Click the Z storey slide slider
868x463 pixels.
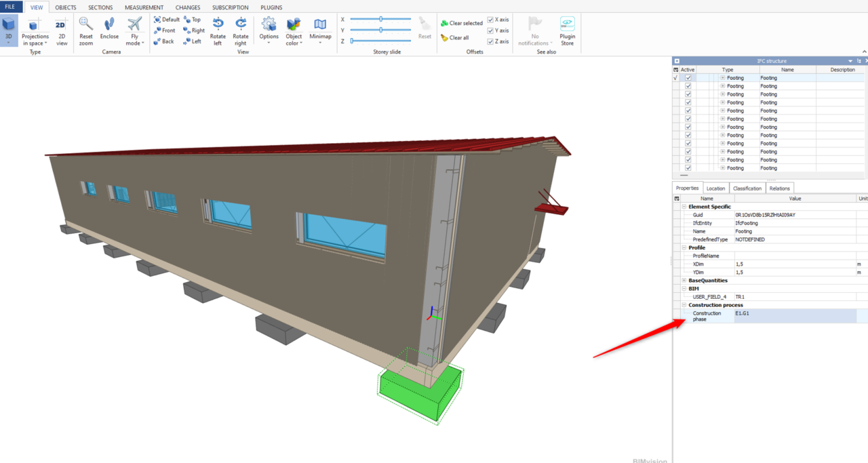coord(381,41)
